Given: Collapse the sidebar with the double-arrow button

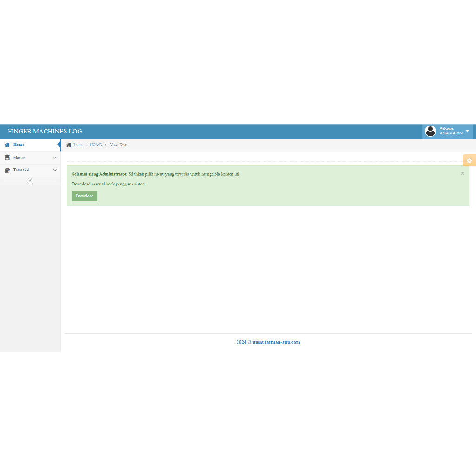Looking at the screenshot, I should (x=30, y=181).
